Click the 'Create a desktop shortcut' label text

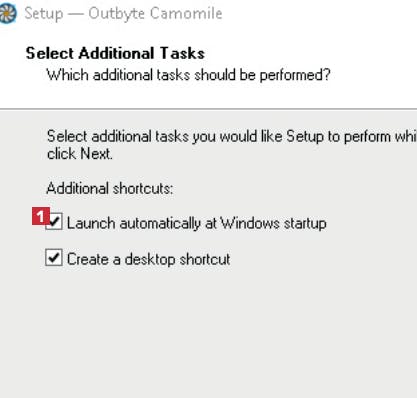(148, 259)
